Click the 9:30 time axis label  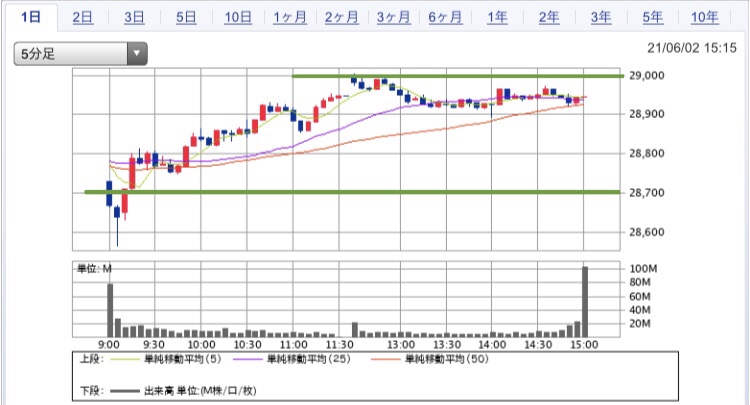pyautogui.click(x=154, y=345)
